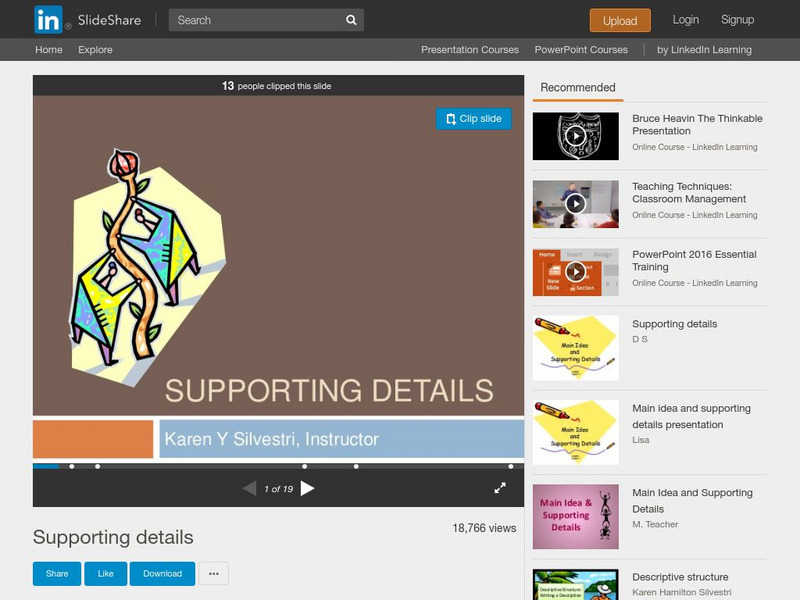Screen dimensions: 800x600
Task: Open Teaching Techniques: Classroom Management title
Action: pos(689,193)
